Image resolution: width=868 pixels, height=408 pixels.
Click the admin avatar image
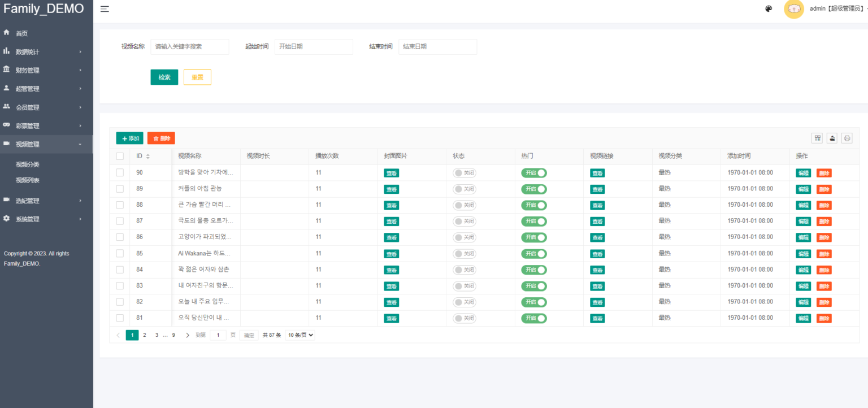794,9
